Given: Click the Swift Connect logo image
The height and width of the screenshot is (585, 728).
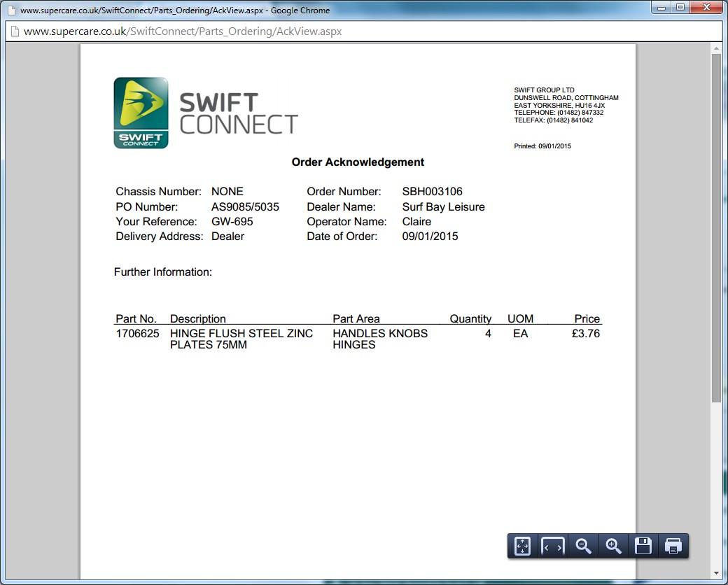Looking at the screenshot, I should pos(206,113).
